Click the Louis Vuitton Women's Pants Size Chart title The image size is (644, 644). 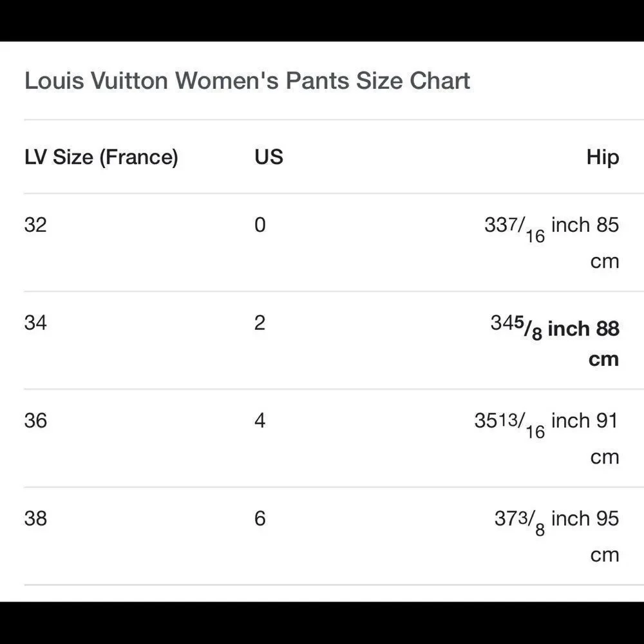pos(247,81)
